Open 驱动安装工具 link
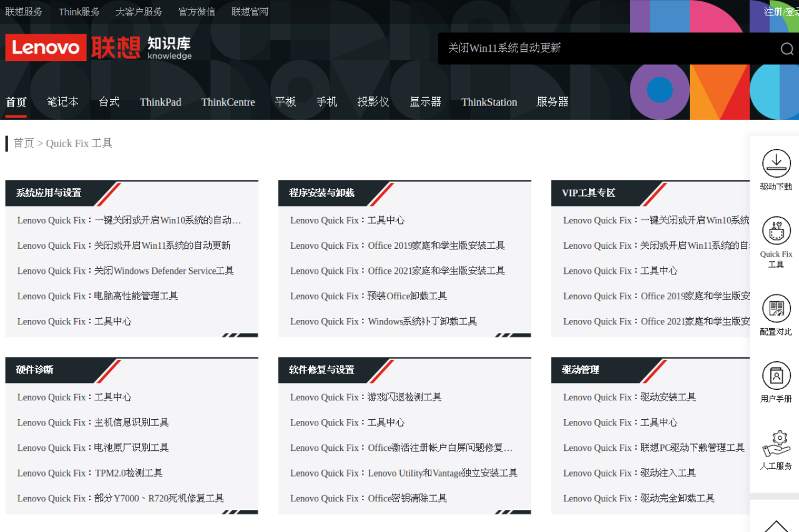 pyautogui.click(x=629, y=397)
